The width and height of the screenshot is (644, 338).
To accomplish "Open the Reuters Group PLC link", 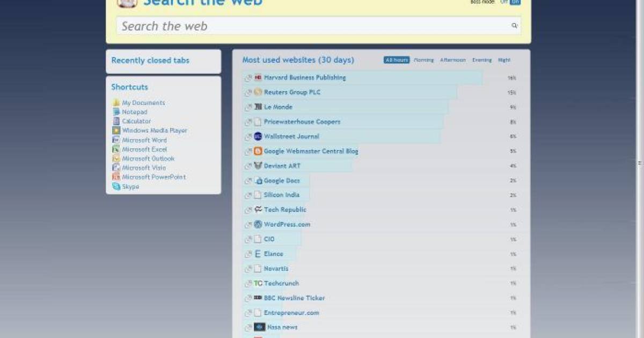I will coord(292,92).
